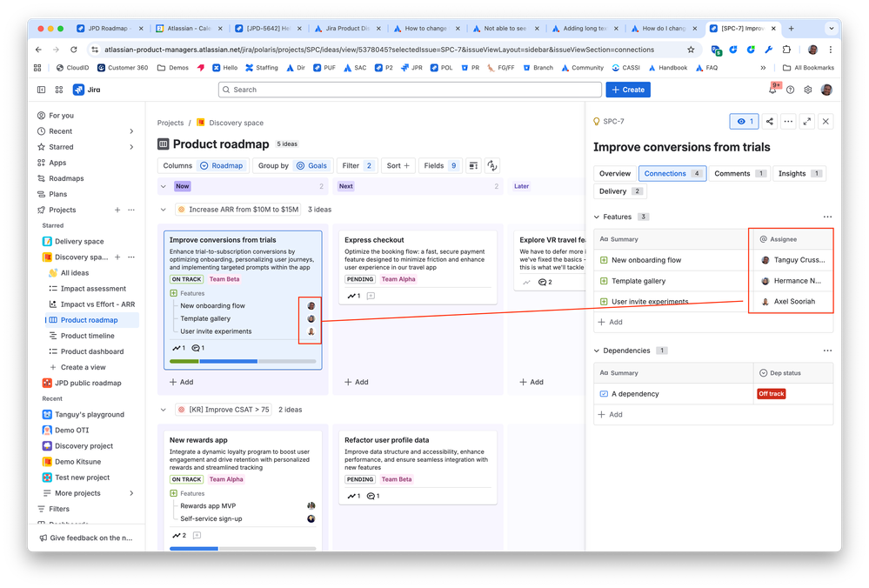The image size is (869, 588).
Task: Collapse the Jira sidebar panel icon
Action: [41, 90]
